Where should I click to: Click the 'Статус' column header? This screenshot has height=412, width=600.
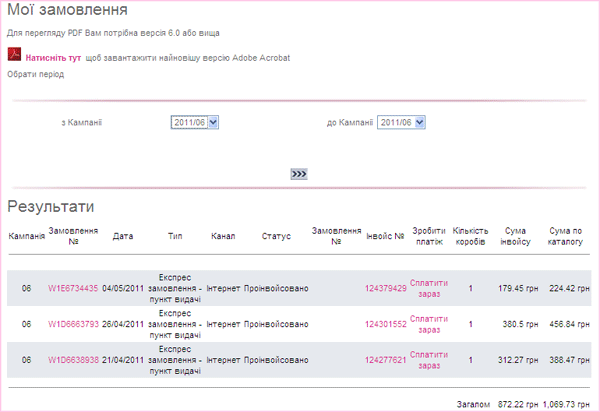pos(276,236)
